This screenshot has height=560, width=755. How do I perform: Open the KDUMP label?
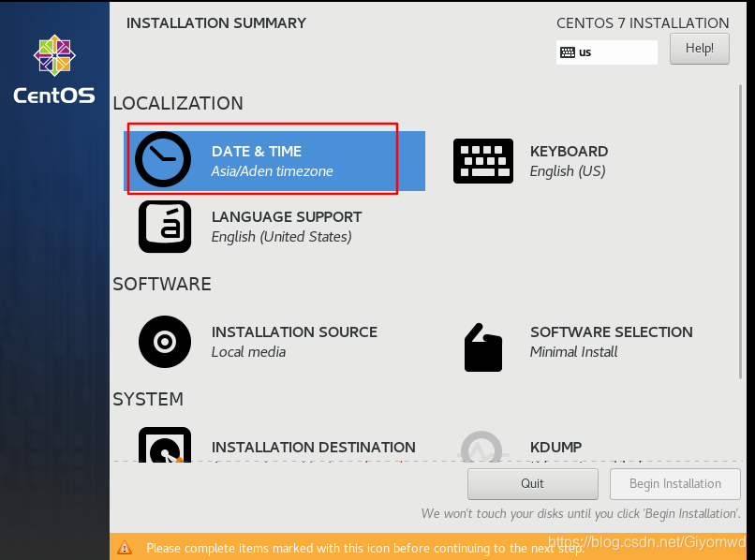tap(555, 447)
